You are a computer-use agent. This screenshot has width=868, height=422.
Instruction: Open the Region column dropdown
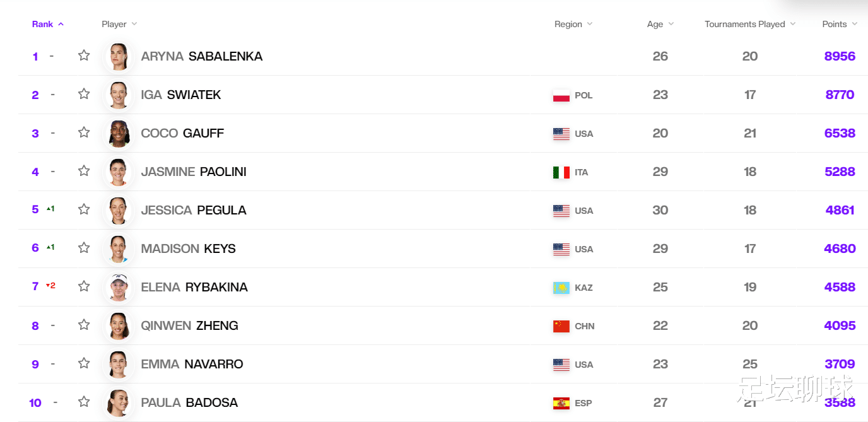573,24
